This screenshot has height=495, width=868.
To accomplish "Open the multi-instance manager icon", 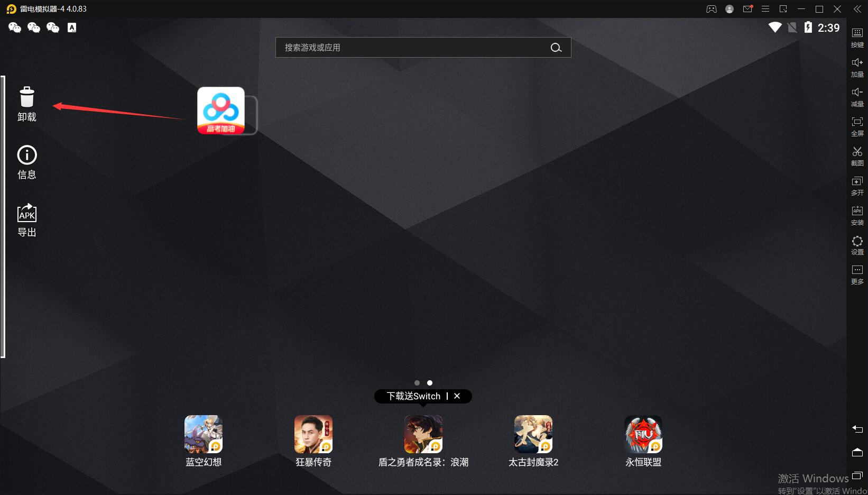I will coord(857,181).
